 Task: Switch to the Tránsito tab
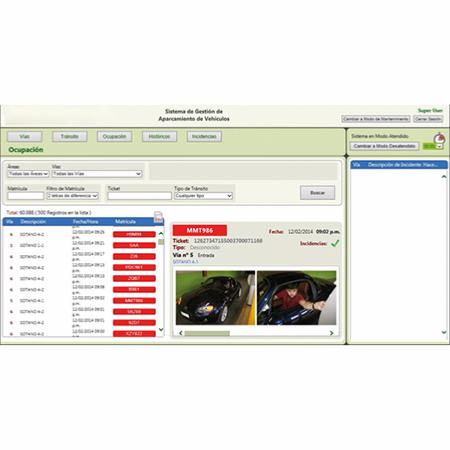click(x=70, y=136)
